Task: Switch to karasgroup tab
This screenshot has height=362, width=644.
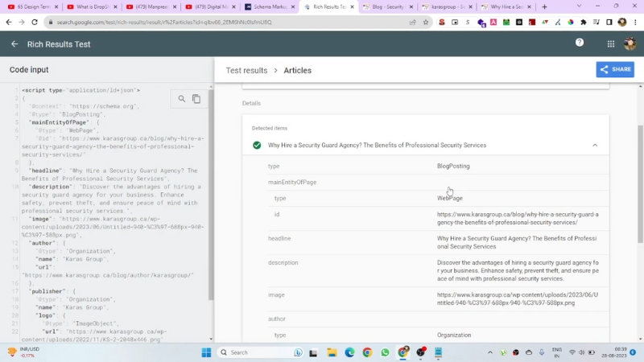Action: click(448, 6)
